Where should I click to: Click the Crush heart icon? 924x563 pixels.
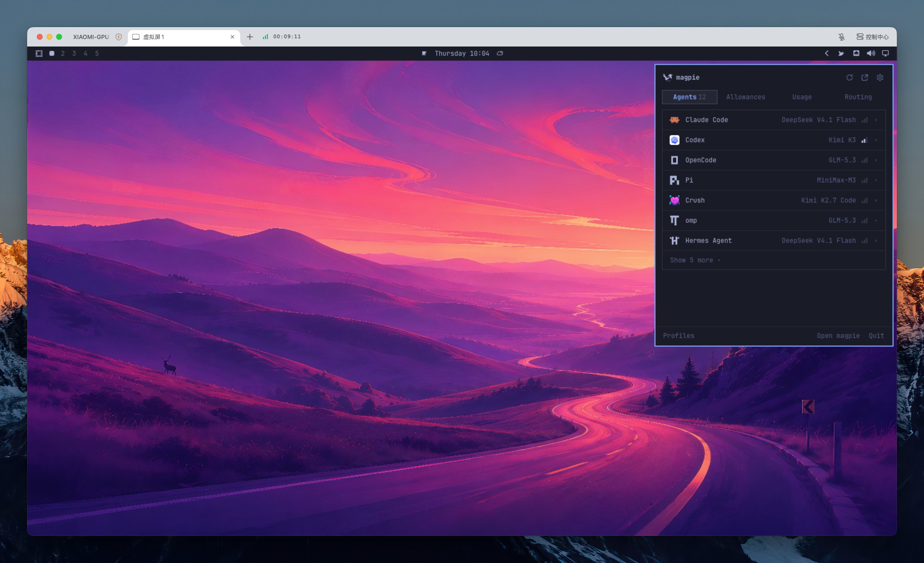[x=674, y=200]
